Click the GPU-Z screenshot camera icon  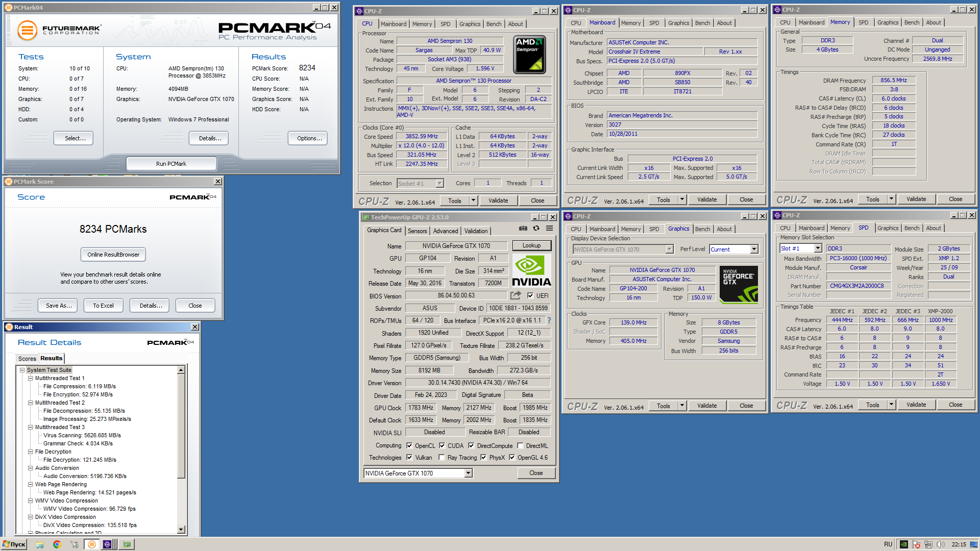coord(523,229)
